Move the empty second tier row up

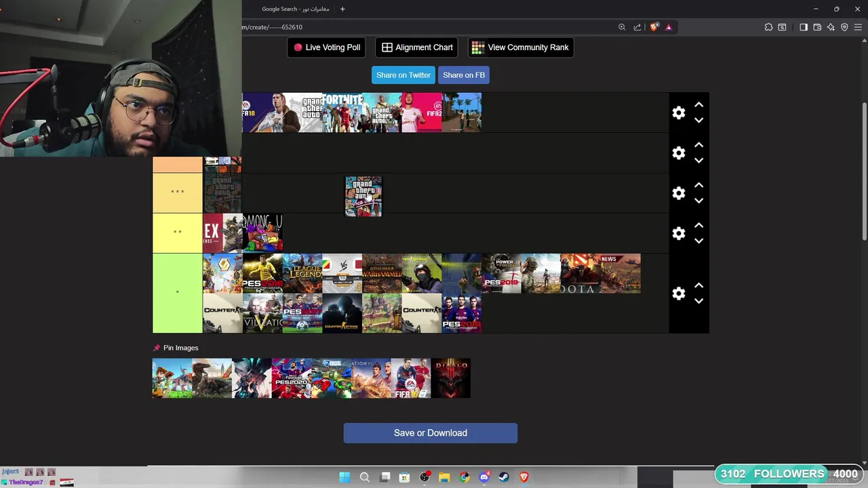coord(698,145)
